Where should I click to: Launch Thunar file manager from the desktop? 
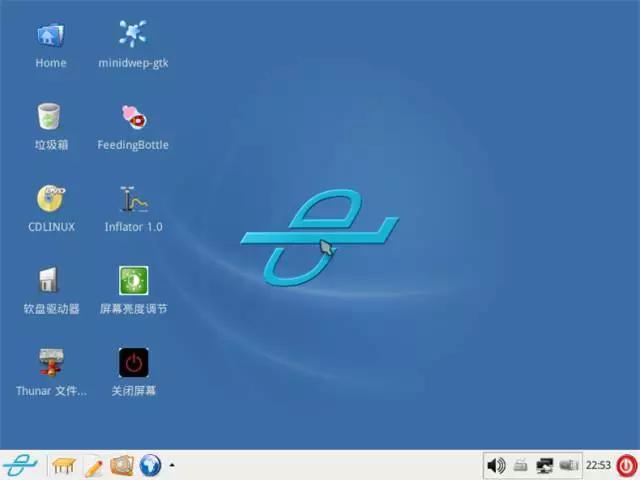pyautogui.click(x=51, y=364)
